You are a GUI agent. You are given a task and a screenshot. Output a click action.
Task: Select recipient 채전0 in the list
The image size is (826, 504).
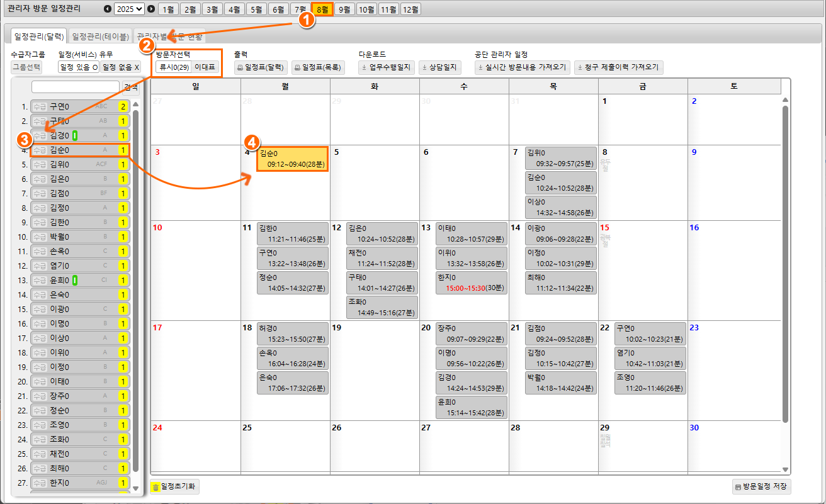[80, 454]
